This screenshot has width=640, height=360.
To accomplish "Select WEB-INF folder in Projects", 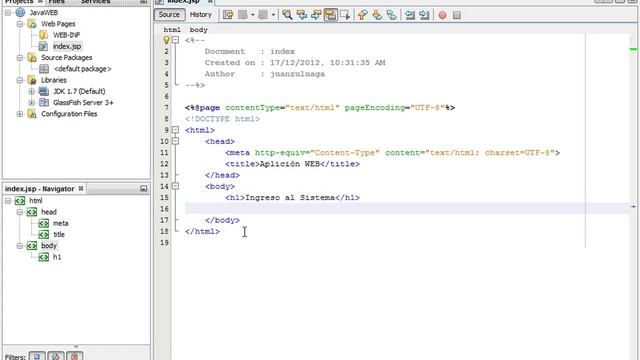I will [x=67, y=35].
